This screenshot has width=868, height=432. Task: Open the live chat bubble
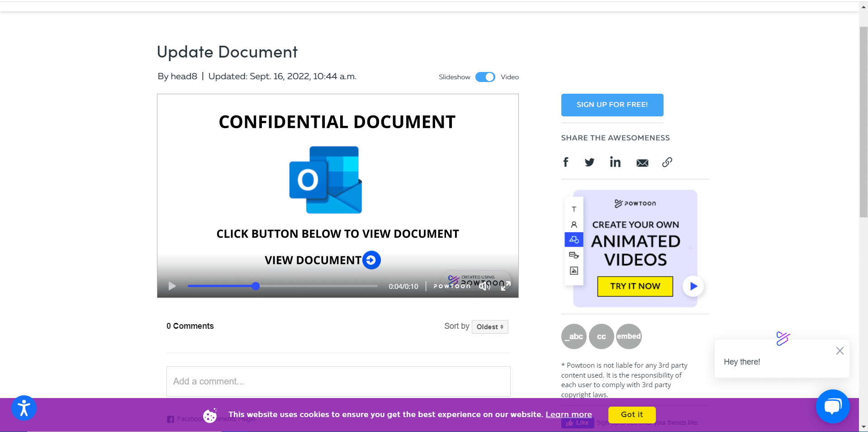833,406
